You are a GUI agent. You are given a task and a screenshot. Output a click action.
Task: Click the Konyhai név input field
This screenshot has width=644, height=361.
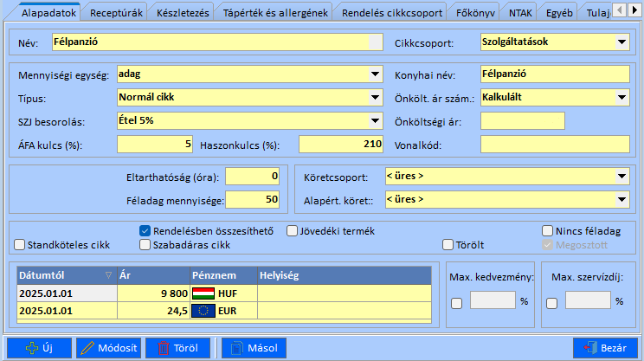point(555,74)
